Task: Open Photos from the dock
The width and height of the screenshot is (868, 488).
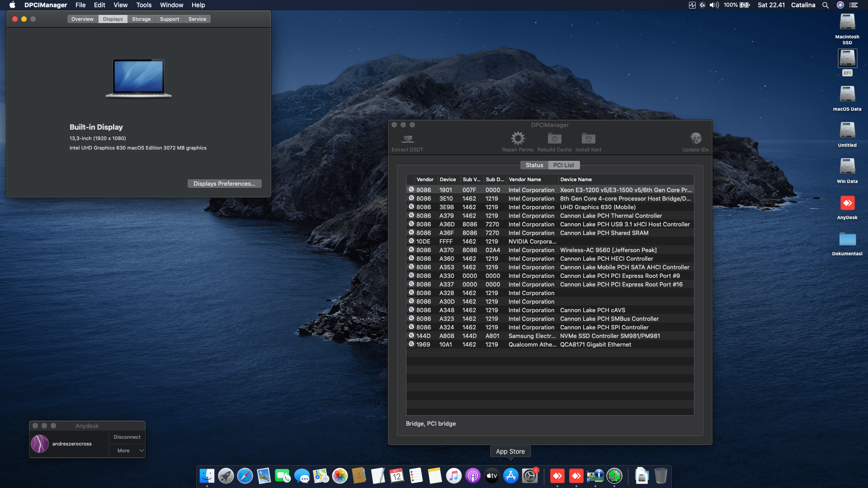Action: (340, 476)
